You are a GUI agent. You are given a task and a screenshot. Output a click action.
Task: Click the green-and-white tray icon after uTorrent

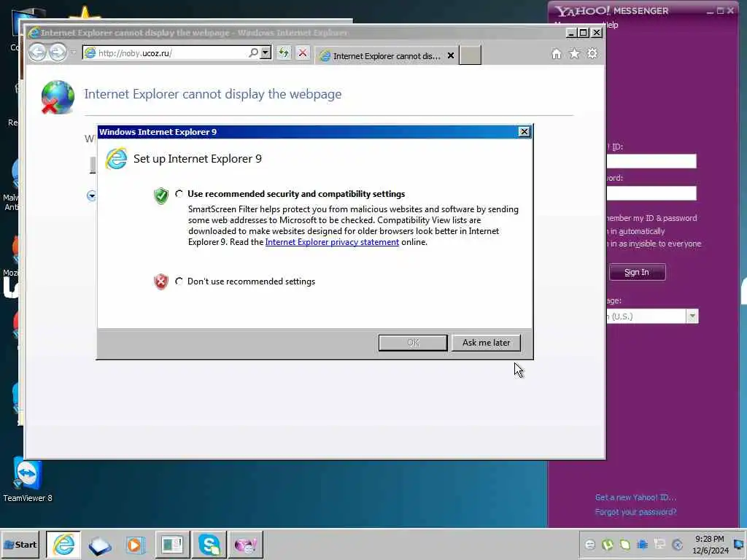point(625,544)
